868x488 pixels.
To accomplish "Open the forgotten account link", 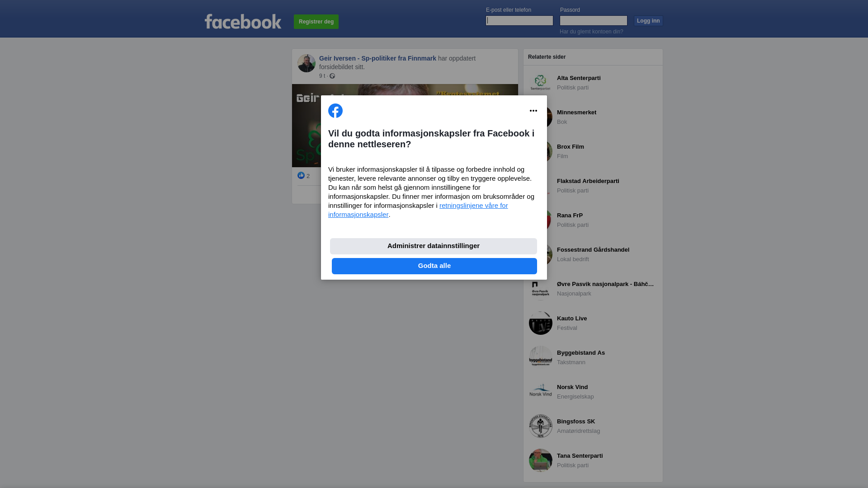I will click(591, 32).
